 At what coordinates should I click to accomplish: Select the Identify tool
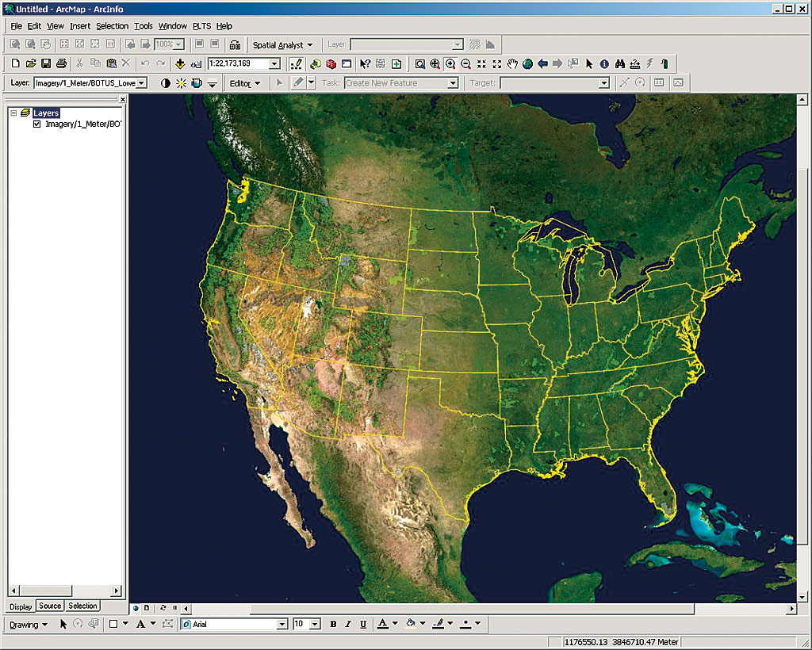coord(603,63)
